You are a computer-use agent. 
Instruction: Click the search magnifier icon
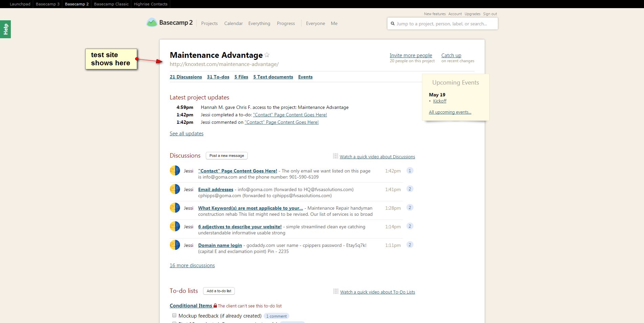pyautogui.click(x=393, y=24)
